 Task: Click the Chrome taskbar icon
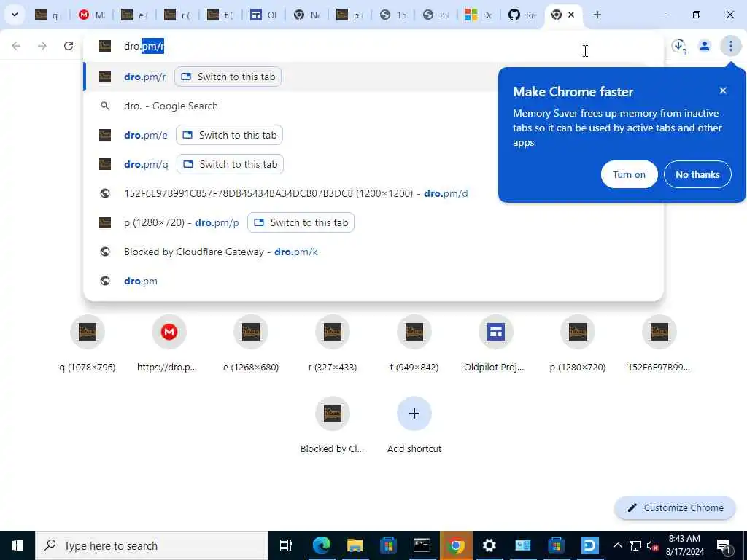(x=456, y=545)
